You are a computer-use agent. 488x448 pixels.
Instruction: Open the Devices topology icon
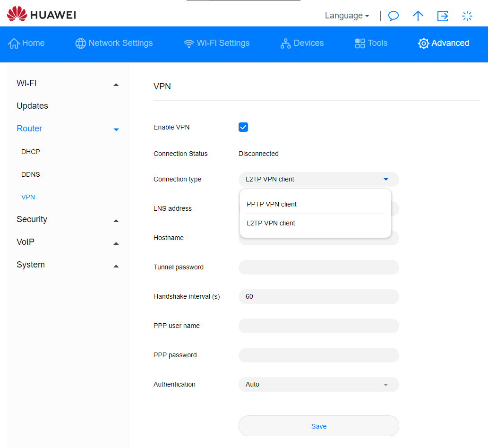tap(285, 43)
